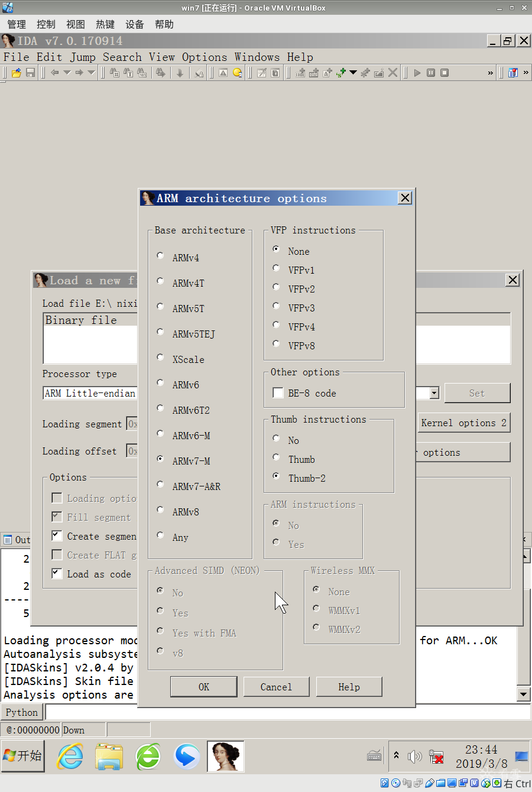Open the black dropdown arrow beside green plus
This screenshot has height=792, width=532.
[x=353, y=73]
